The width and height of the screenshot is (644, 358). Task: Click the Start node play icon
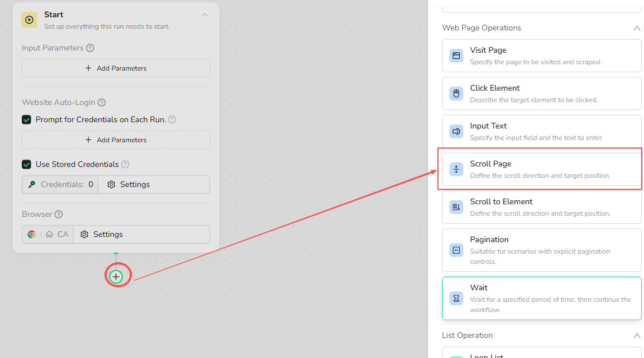tap(29, 20)
